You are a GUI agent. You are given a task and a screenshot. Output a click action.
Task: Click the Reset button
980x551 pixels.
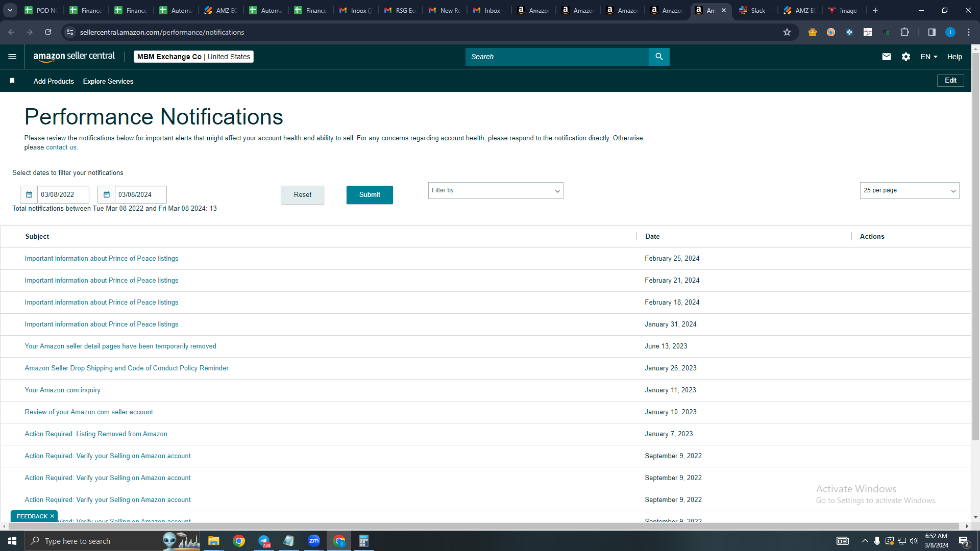click(303, 195)
